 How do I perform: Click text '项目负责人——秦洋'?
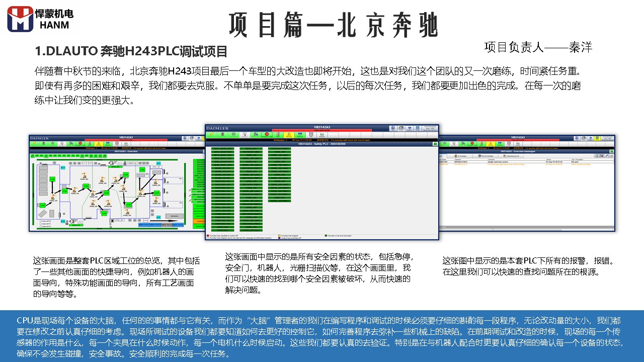538,47
